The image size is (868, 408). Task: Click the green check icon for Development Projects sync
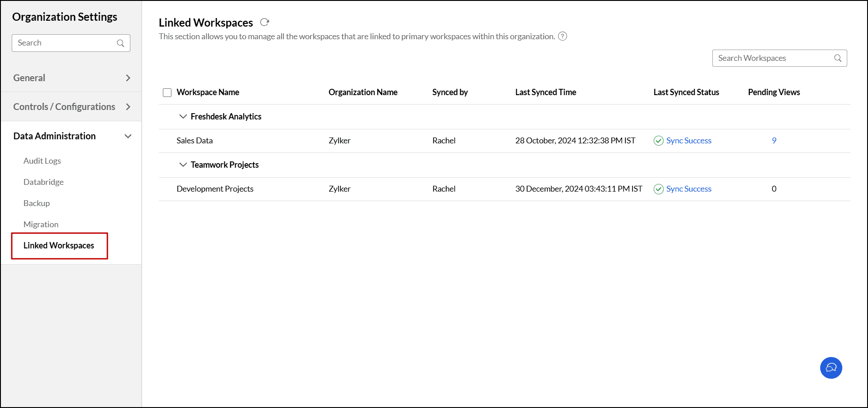(658, 189)
